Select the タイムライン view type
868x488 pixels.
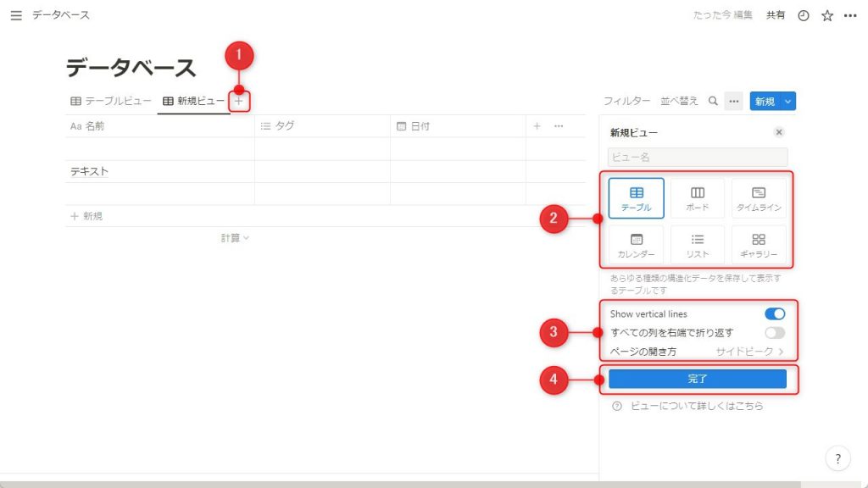[x=759, y=198]
